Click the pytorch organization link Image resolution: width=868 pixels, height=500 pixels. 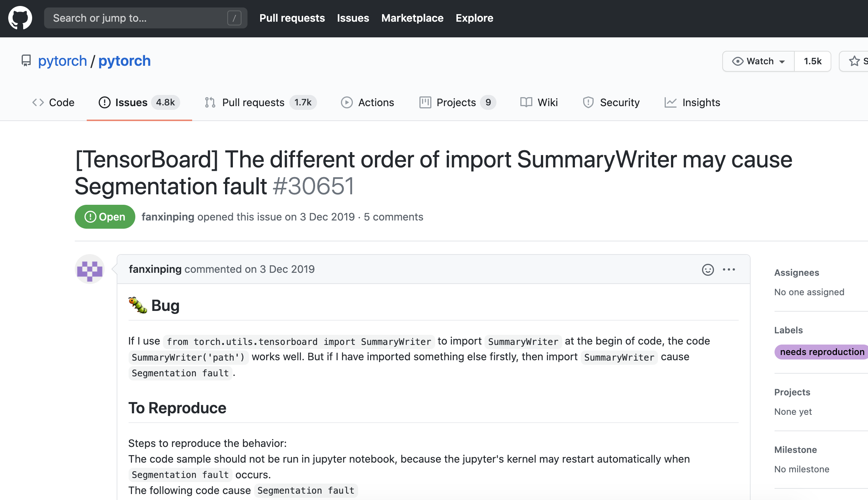click(x=62, y=61)
